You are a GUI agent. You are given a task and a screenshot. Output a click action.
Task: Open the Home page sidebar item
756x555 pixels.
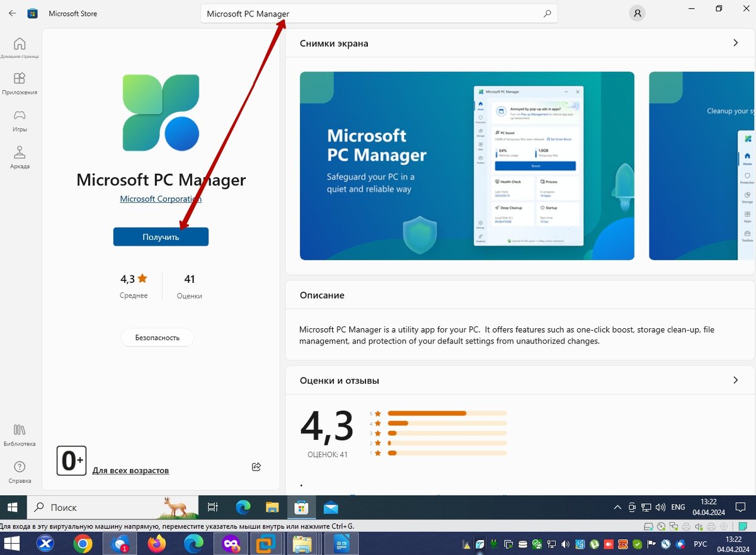pyautogui.click(x=20, y=48)
